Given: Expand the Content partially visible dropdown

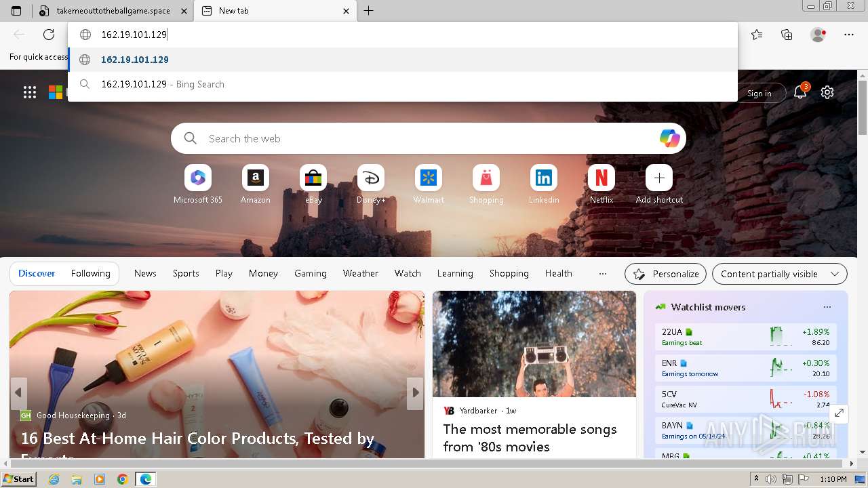Looking at the screenshot, I should (780, 274).
